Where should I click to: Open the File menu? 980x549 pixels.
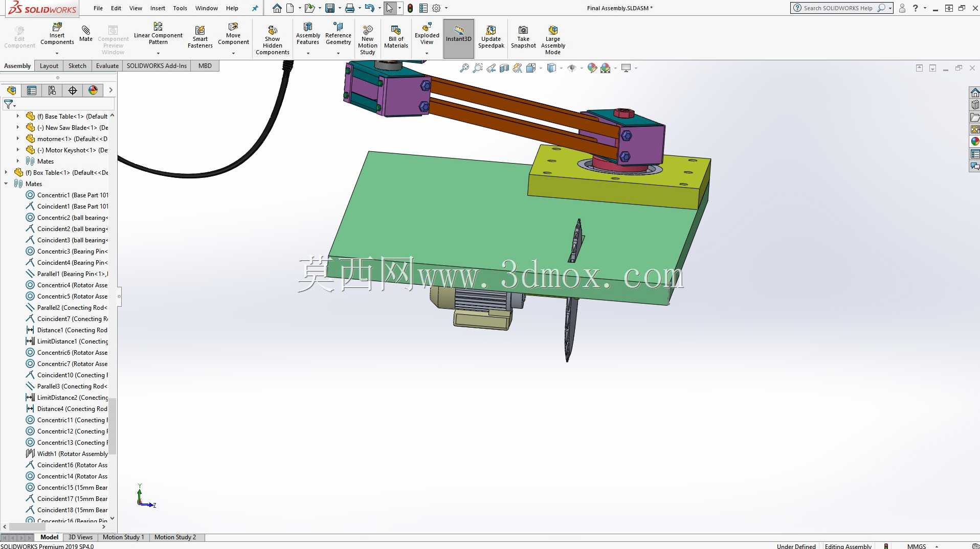[98, 8]
